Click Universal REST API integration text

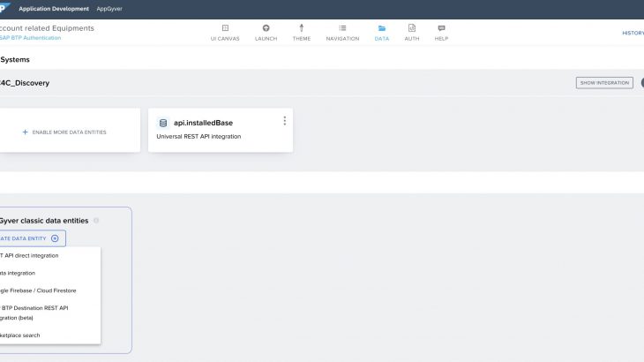pos(198,137)
